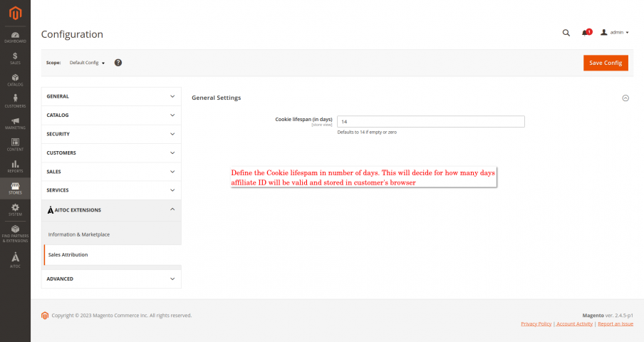Open the notifications bell icon
The height and width of the screenshot is (342, 644).
coord(586,33)
